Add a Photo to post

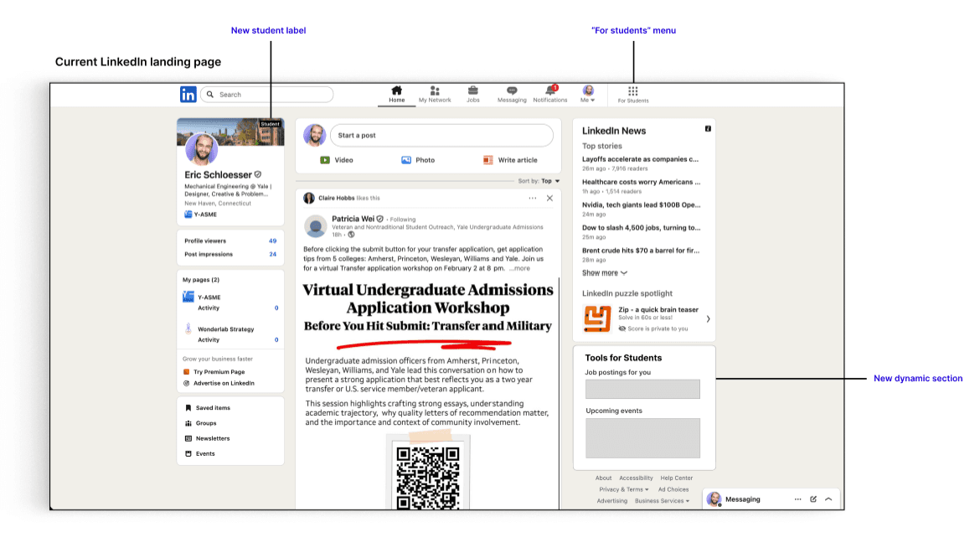[417, 160]
